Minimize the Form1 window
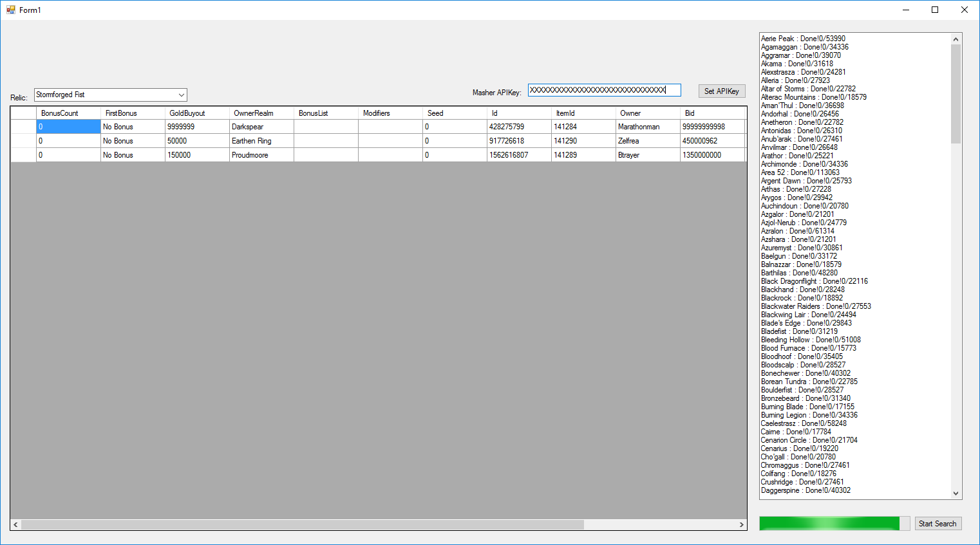 click(906, 10)
